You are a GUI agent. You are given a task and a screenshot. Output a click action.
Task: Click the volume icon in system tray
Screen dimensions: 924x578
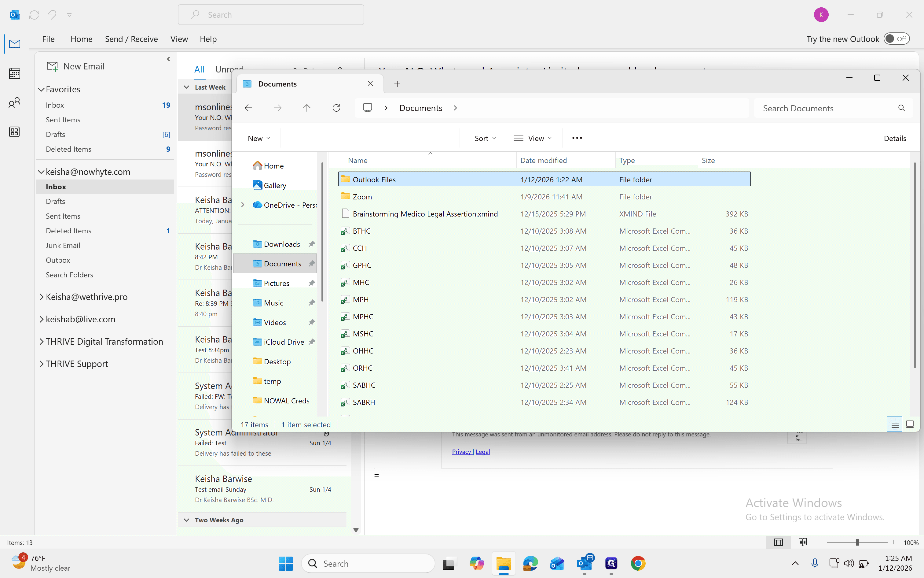pyautogui.click(x=849, y=563)
